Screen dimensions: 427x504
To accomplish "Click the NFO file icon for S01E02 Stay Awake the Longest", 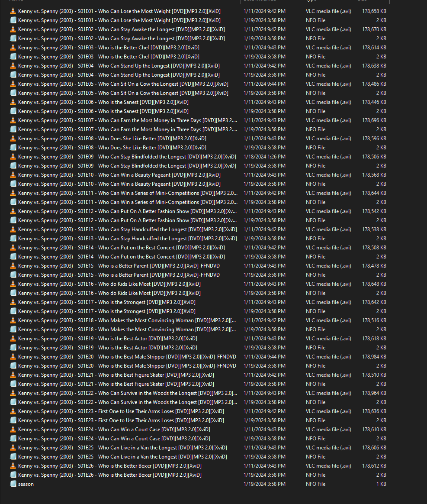I will pyautogui.click(x=13, y=38).
